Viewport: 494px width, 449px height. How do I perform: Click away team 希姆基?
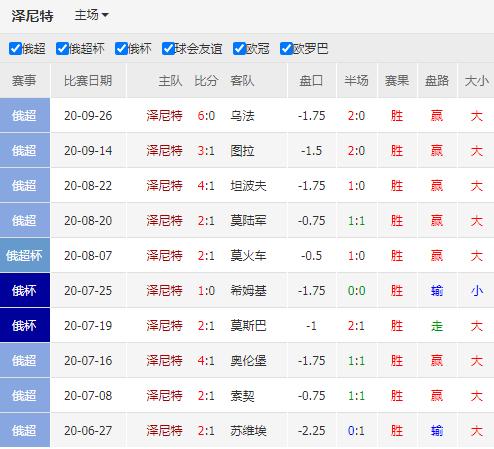pyautogui.click(x=248, y=291)
